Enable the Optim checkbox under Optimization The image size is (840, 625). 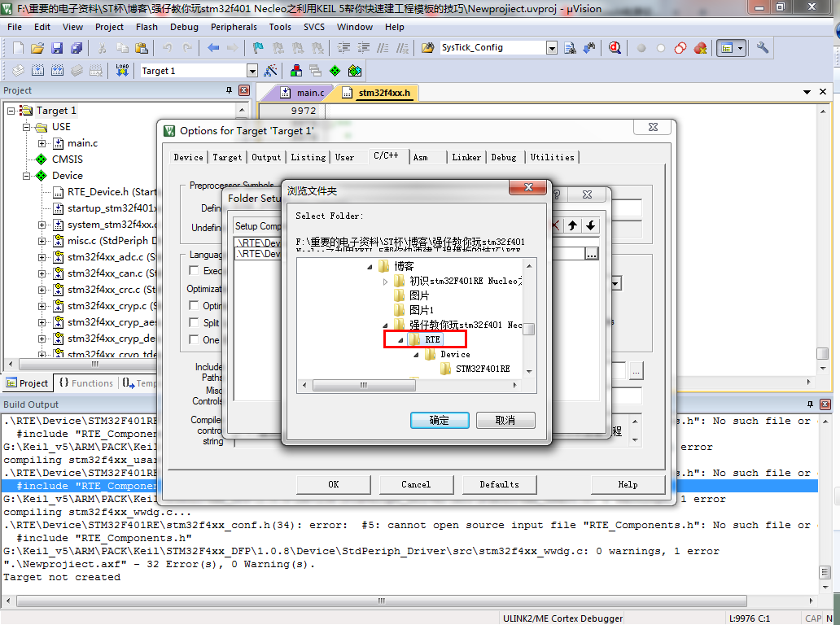coord(194,305)
